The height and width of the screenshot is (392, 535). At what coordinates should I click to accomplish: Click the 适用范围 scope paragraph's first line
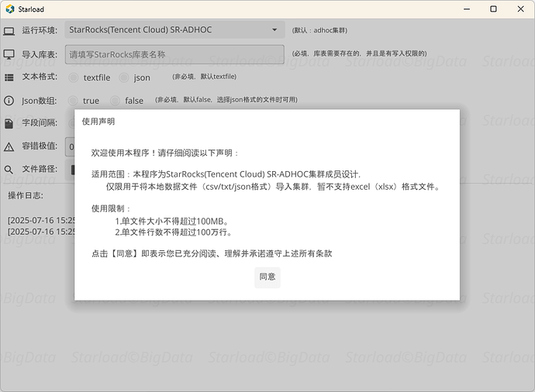pos(226,174)
